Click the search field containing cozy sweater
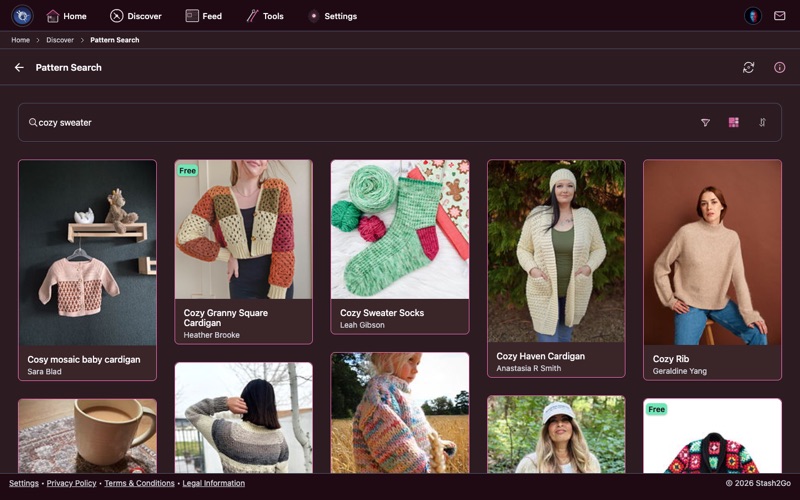 pos(399,122)
